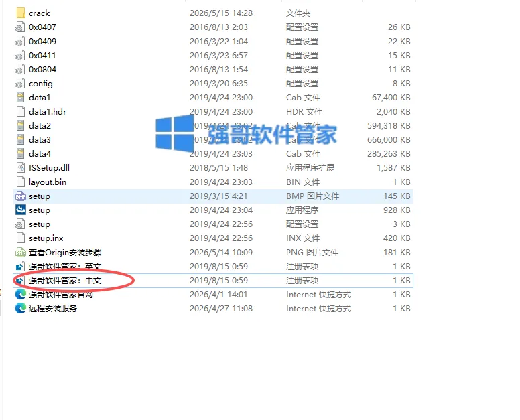The image size is (520, 420).
Task: Click the blank file icon of layout.bin
Action: click(21, 182)
